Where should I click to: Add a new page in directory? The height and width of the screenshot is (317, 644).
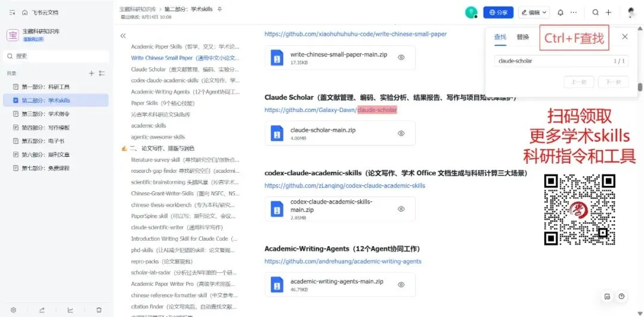tap(92, 73)
